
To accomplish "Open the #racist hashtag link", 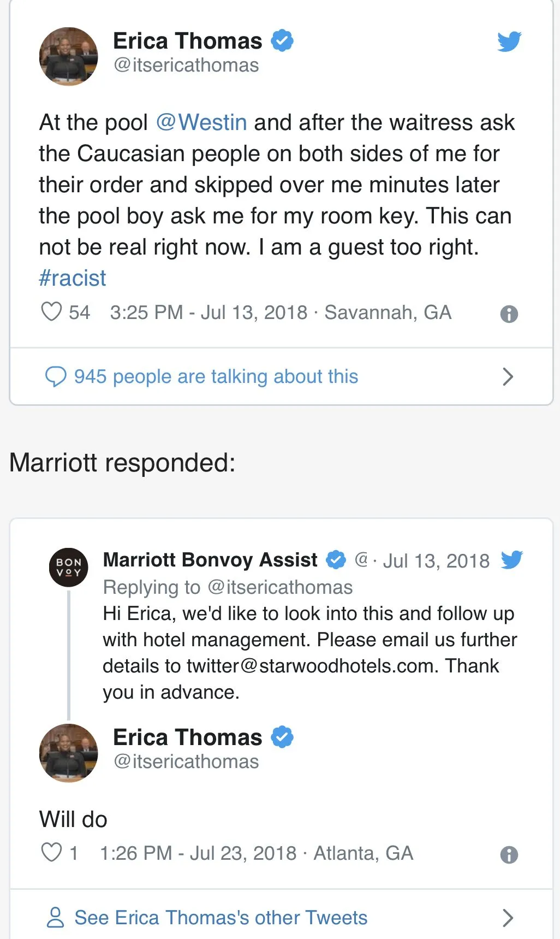I will 73,278.
